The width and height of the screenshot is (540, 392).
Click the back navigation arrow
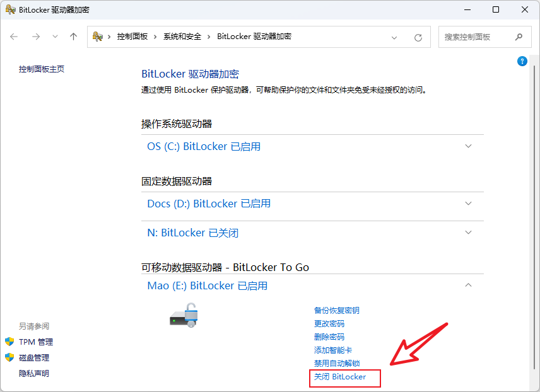point(14,37)
